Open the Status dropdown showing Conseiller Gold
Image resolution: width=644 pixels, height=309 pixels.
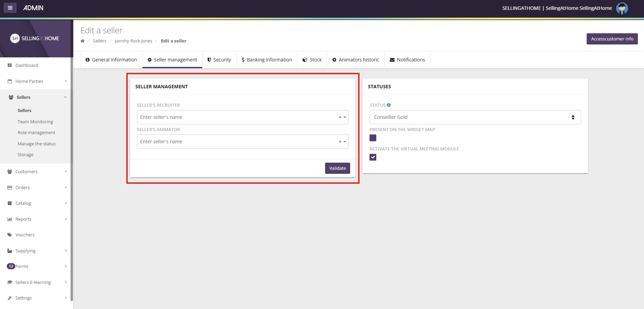point(475,117)
